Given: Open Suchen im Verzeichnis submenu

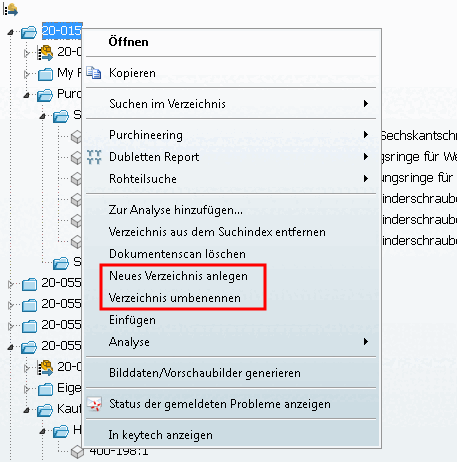Looking at the screenshot, I should [x=167, y=104].
